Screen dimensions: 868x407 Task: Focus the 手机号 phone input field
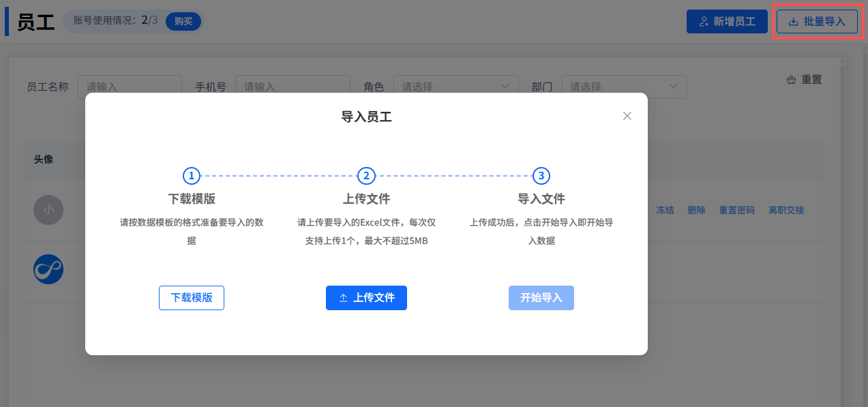click(x=292, y=85)
